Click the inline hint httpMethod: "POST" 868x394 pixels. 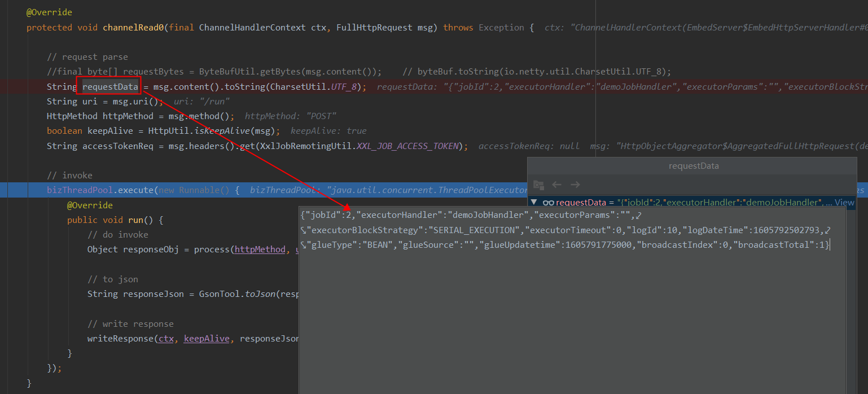tap(291, 116)
